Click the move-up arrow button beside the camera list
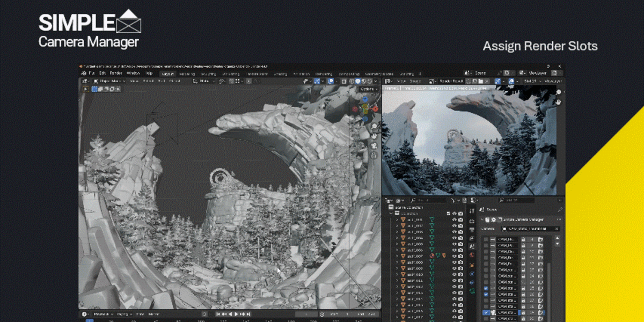This screenshot has width=644, height=322. coord(558,238)
